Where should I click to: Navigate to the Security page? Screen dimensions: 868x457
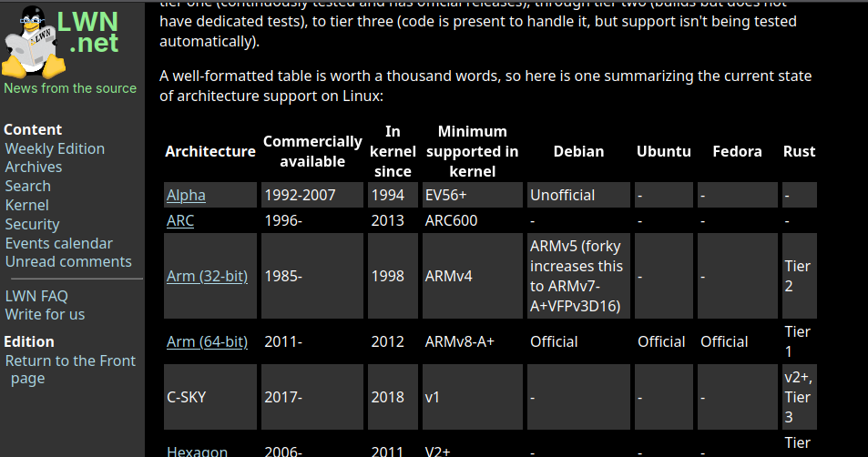[32, 224]
